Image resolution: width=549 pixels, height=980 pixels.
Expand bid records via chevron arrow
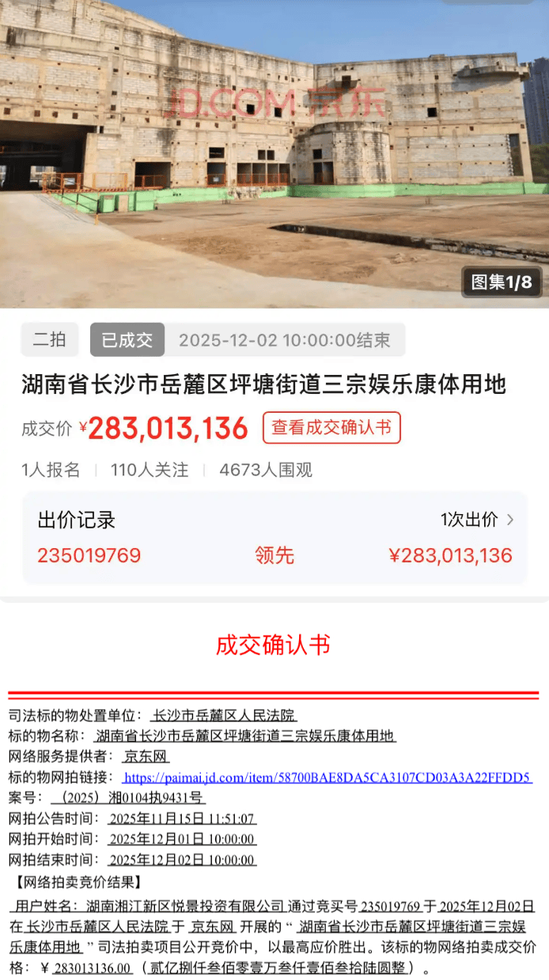pos(510,520)
